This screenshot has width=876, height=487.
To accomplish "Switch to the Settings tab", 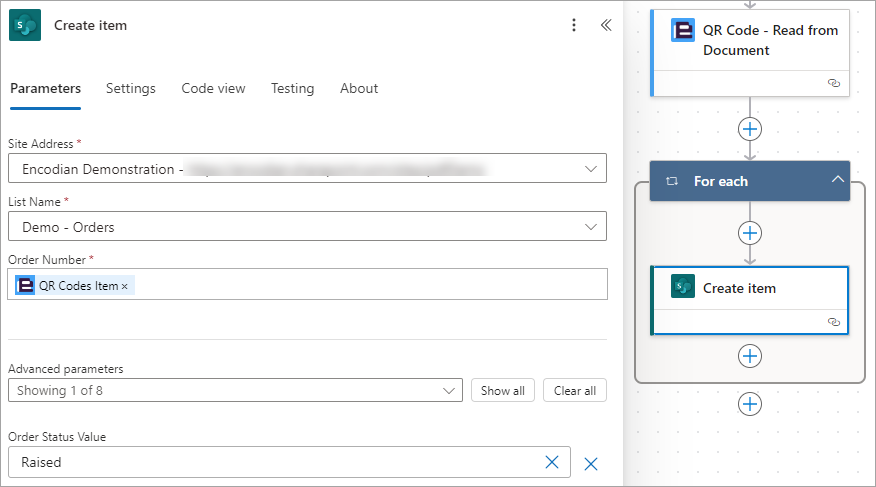I will point(131,88).
